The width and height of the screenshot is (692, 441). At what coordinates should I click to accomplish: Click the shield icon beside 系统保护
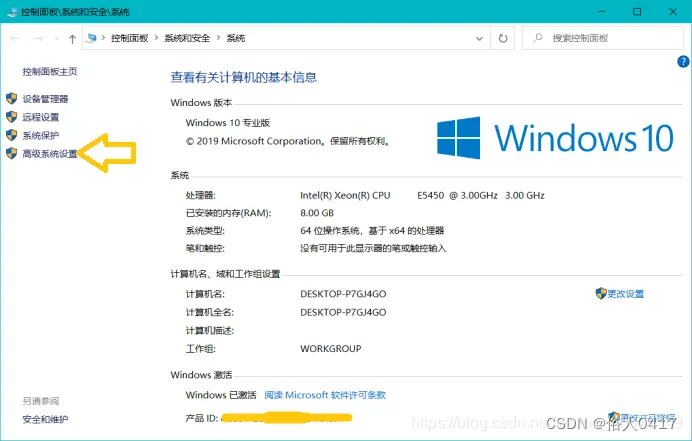pyautogui.click(x=11, y=135)
